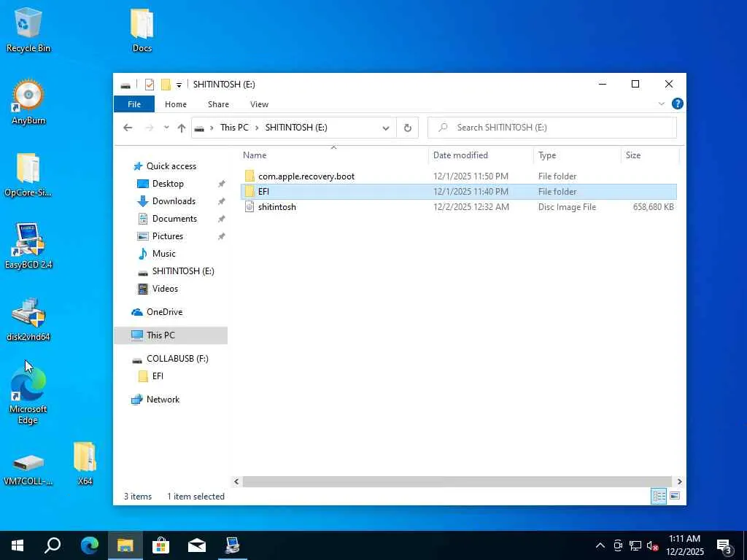This screenshot has width=747, height=560.
Task: Switch to the View ribbon tab
Action: (x=259, y=104)
